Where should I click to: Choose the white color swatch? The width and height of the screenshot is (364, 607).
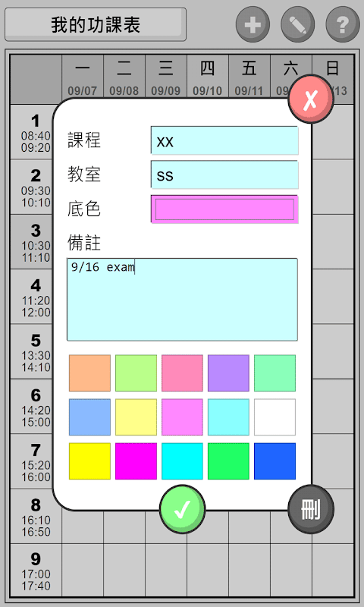tap(275, 417)
